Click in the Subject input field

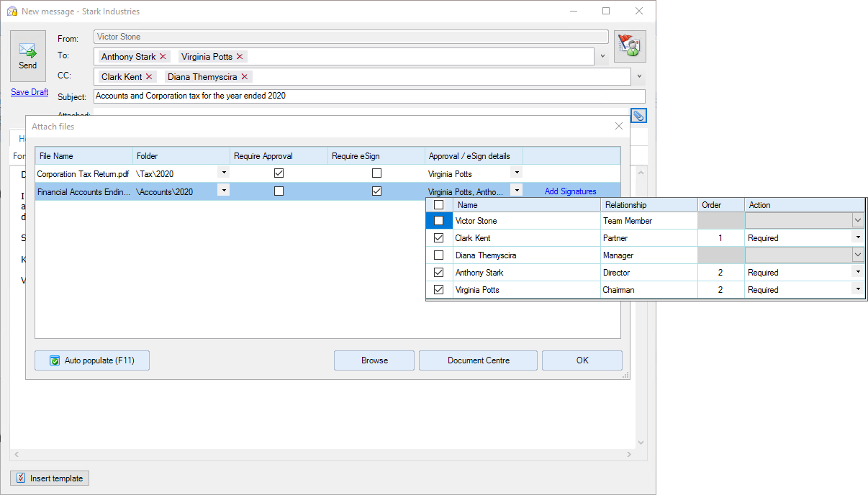(369, 96)
